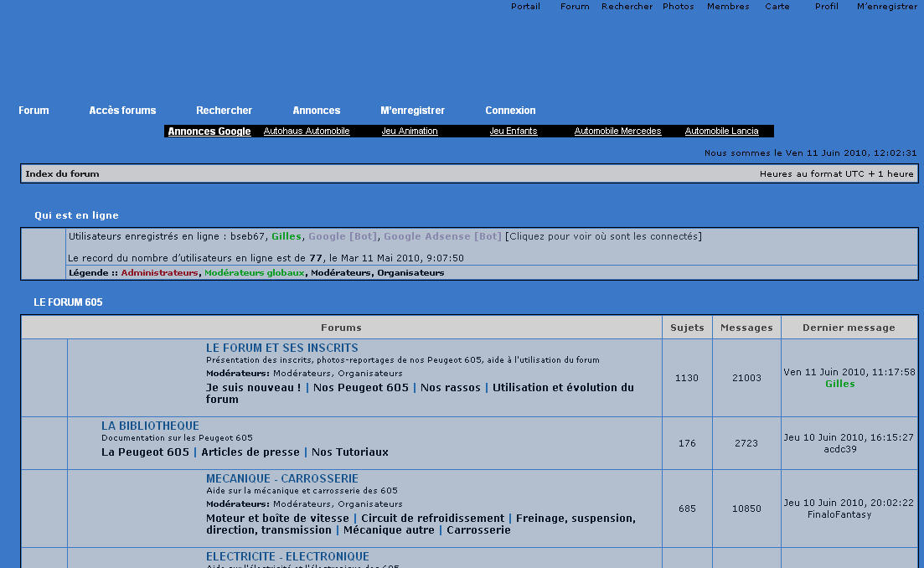
Task: View user profile bseb67 in online list
Action: (248, 237)
